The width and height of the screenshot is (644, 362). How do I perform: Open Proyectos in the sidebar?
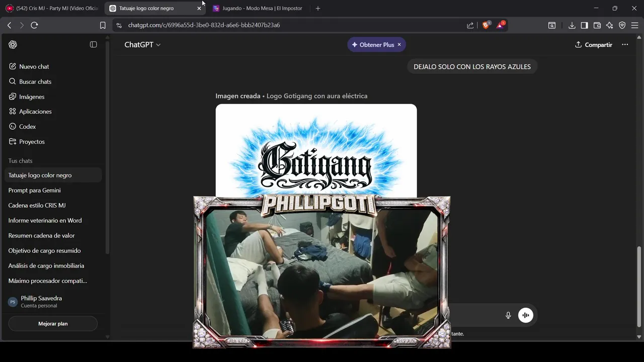click(x=53, y=142)
